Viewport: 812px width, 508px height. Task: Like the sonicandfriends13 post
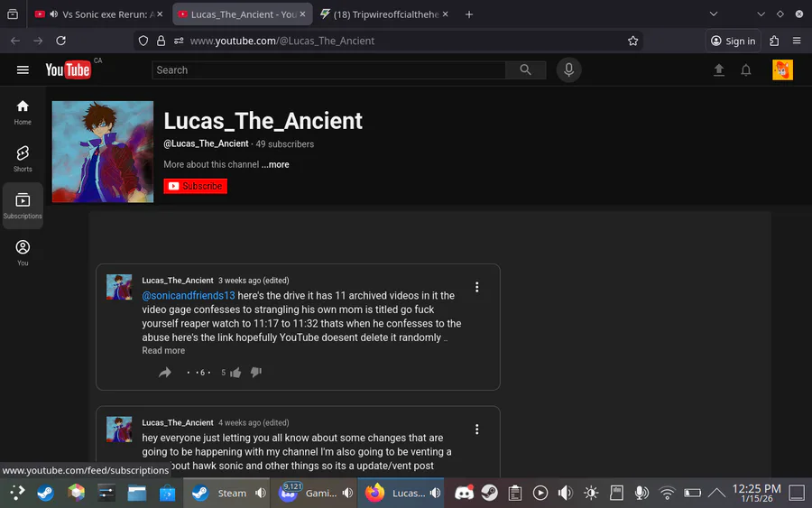pos(235,373)
